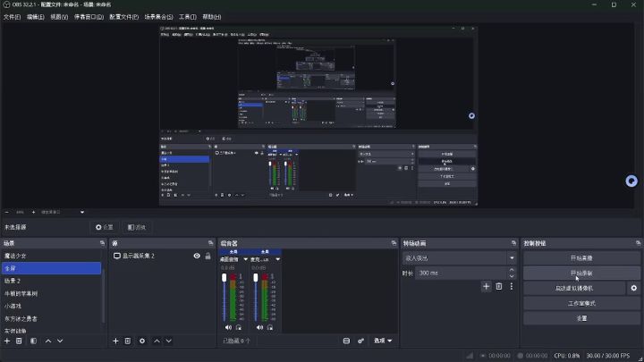Click the 滤镜 filters button in source toolbar

pyautogui.click(x=137, y=227)
